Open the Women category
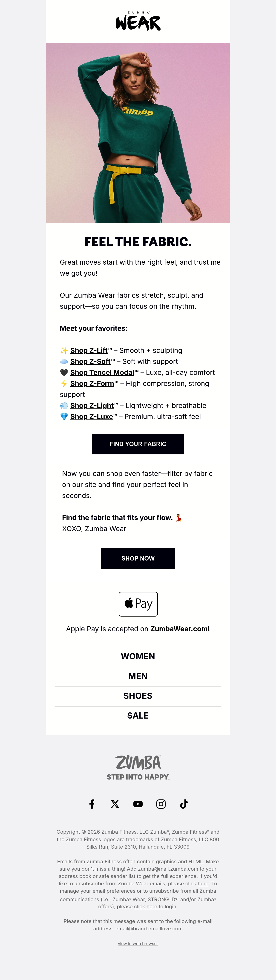This screenshot has width=276, height=980. [138, 656]
